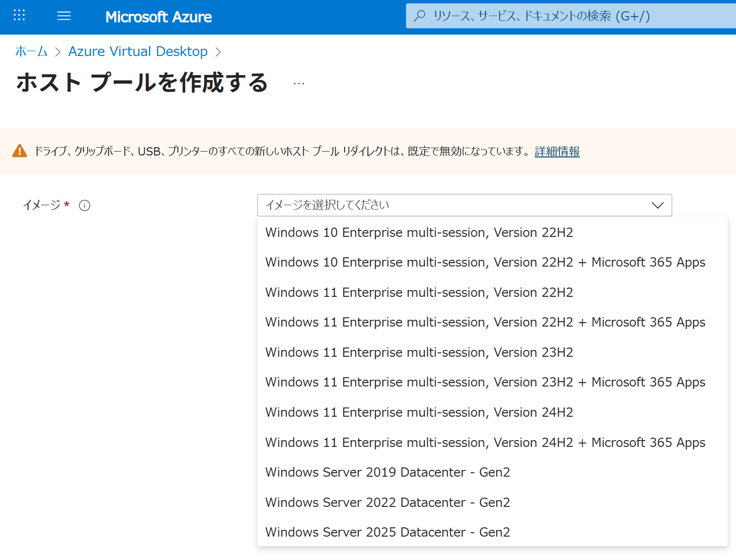Select Windows 10 multi-session 22H2 without Microsoft 365 Apps

click(x=492, y=232)
